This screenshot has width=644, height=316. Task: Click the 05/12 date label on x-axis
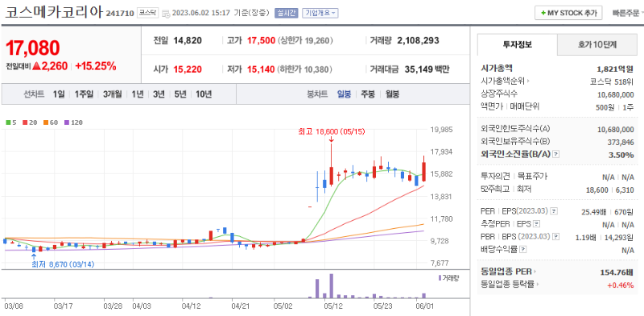(333, 306)
